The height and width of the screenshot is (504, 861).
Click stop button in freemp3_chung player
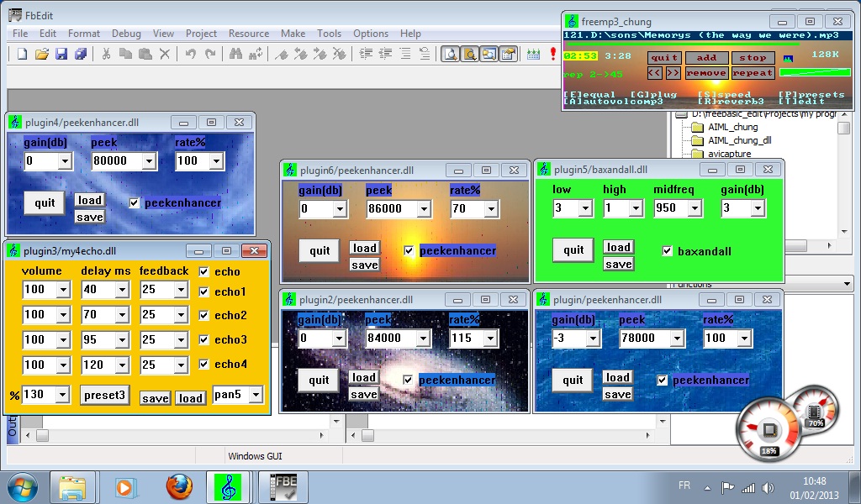[753, 58]
